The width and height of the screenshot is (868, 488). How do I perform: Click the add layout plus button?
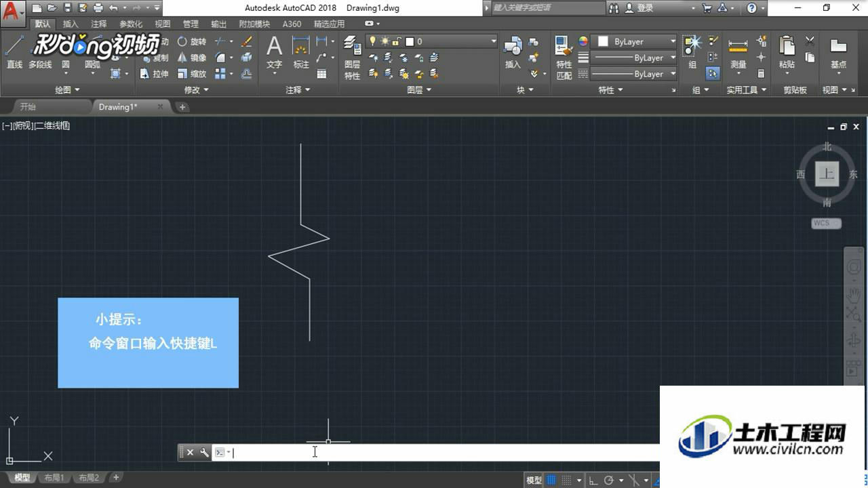116,478
